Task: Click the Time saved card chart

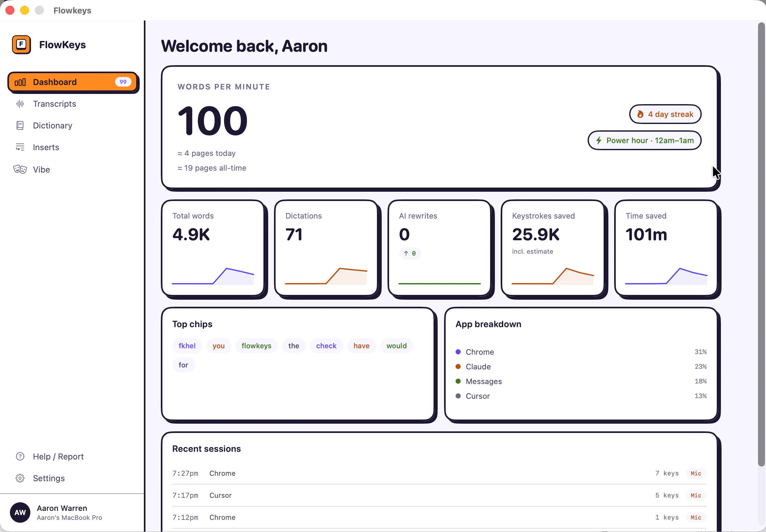Action: click(666, 276)
